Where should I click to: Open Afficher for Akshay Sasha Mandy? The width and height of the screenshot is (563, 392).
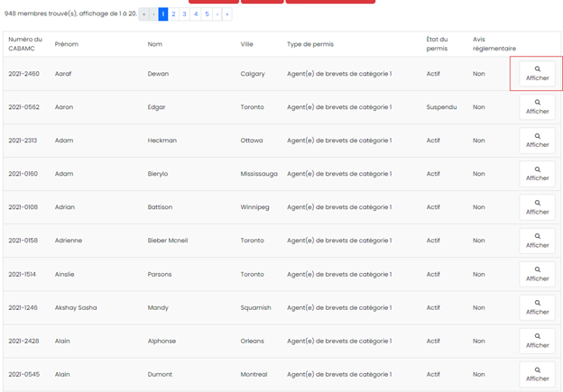pos(537,307)
